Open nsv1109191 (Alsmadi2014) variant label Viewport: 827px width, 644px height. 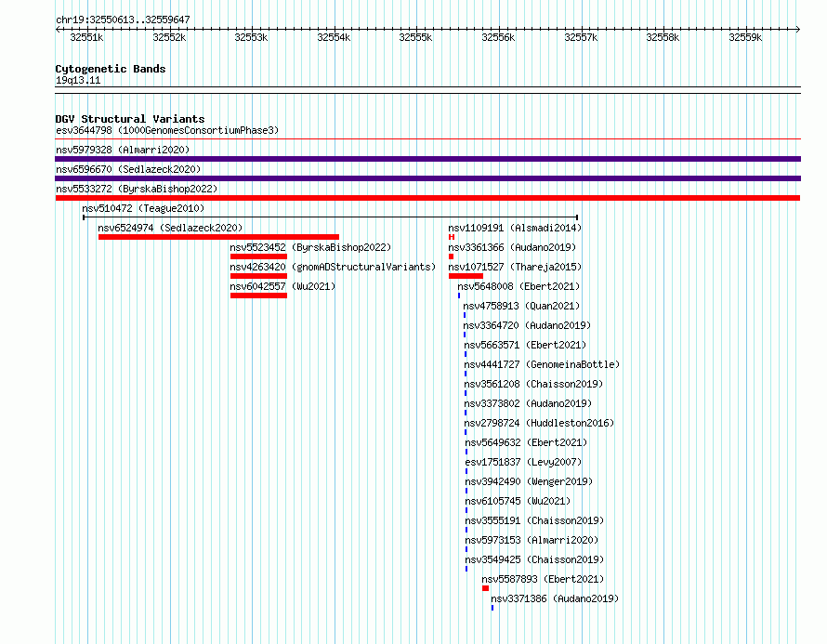515,228
